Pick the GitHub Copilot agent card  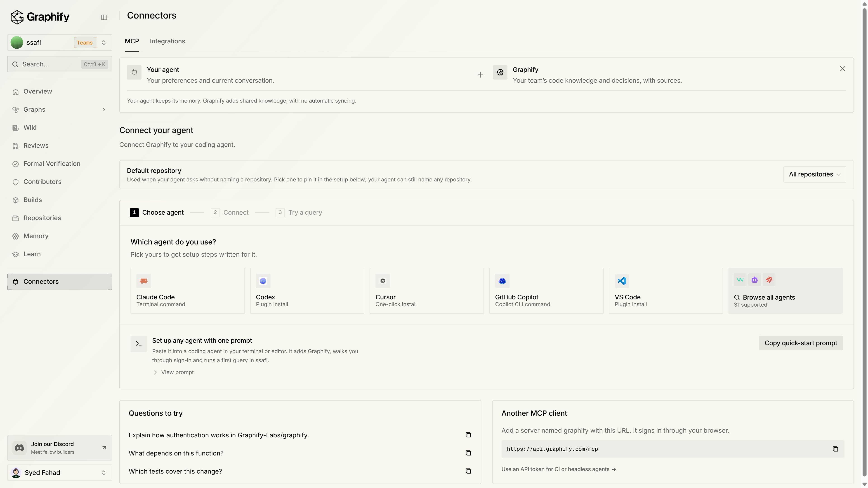(546, 291)
